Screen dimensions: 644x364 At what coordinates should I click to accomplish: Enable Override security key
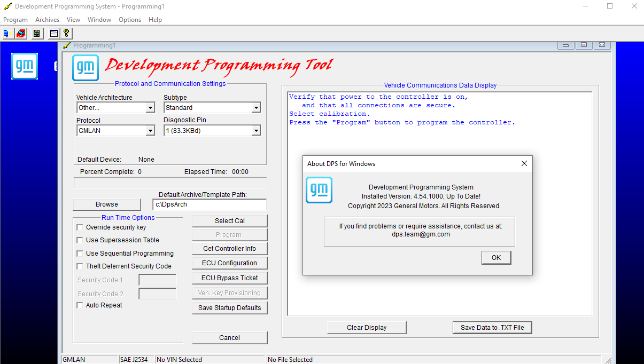click(x=80, y=227)
